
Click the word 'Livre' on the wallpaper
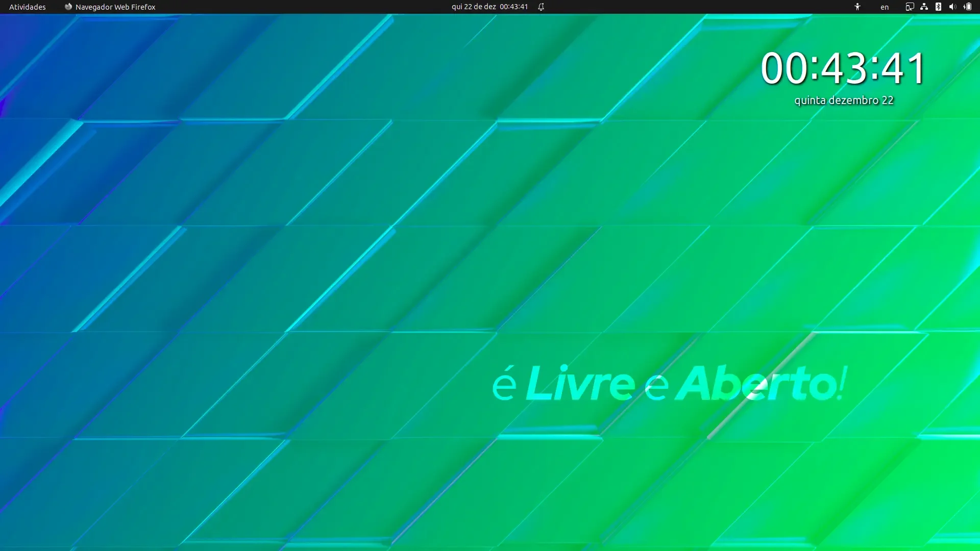pyautogui.click(x=580, y=383)
